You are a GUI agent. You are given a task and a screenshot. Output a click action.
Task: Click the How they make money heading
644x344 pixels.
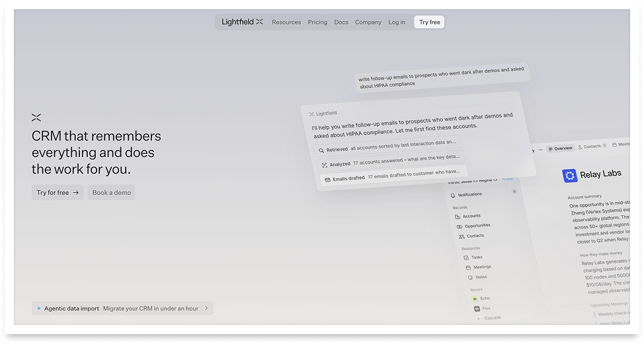(x=601, y=254)
